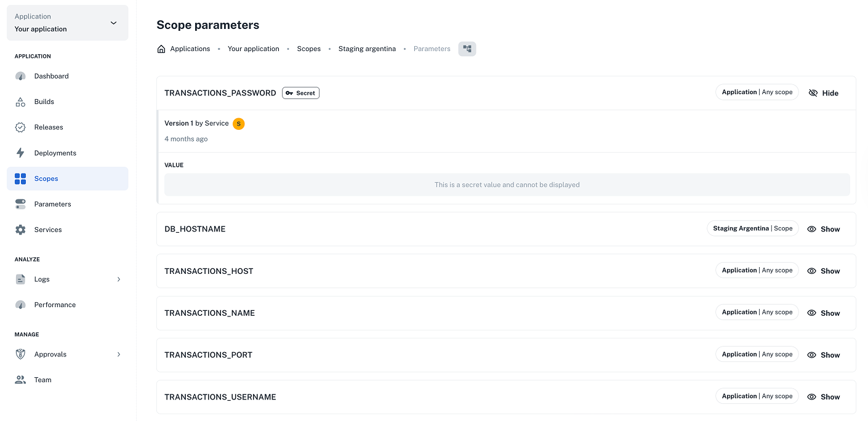
Task: Show the DB_HOSTNAME parameter value
Action: (x=824, y=228)
